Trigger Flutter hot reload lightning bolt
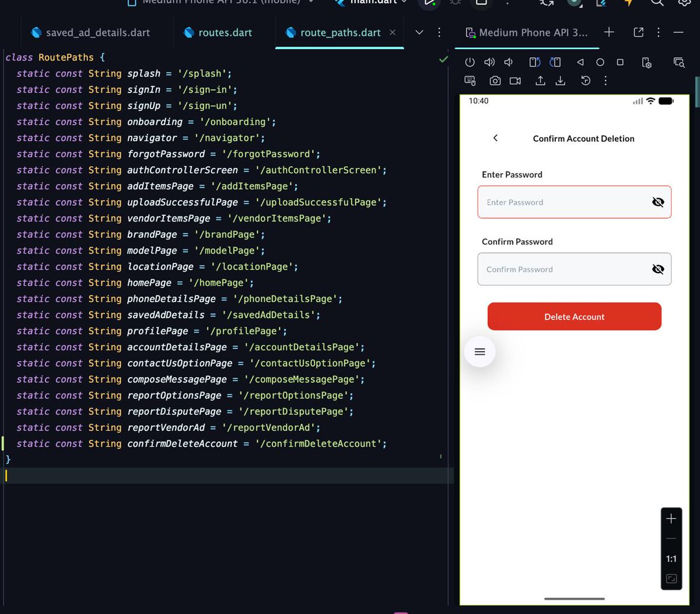 (x=627, y=4)
